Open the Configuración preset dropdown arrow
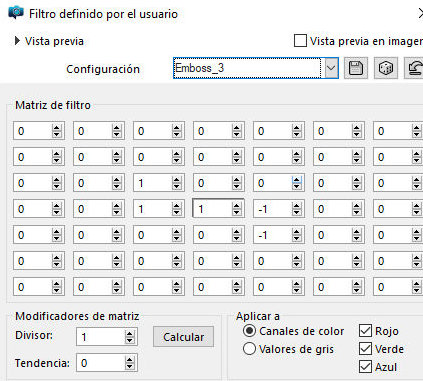Image resolution: width=423 pixels, height=381 pixels. (x=331, y=68)
